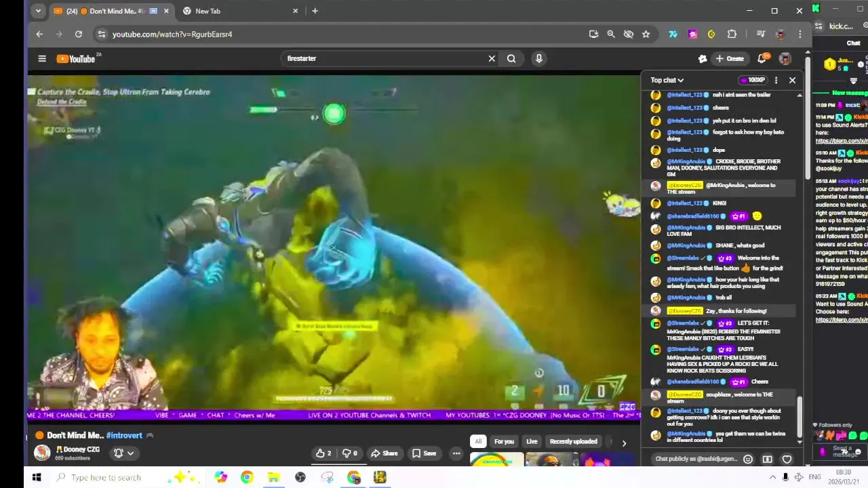This screenshot has height=488, width=868.
Task: Open Chrome media control icon
Action: 761,34
